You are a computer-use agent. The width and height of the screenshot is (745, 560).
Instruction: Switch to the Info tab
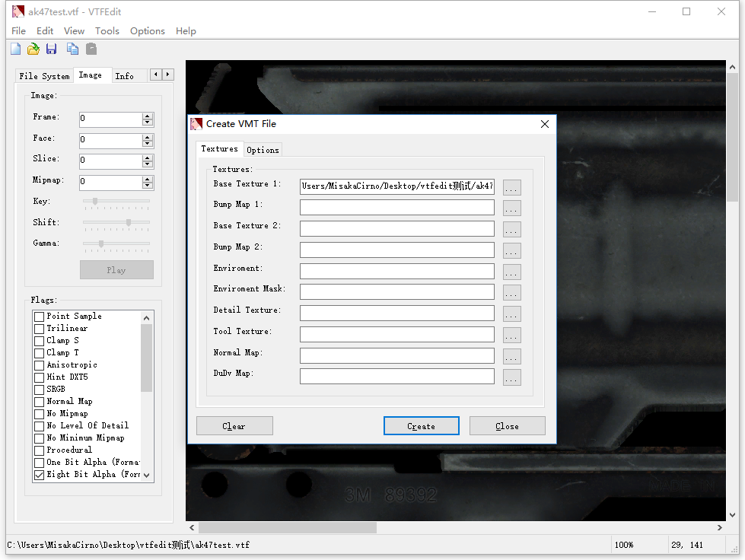click(125, 76)
